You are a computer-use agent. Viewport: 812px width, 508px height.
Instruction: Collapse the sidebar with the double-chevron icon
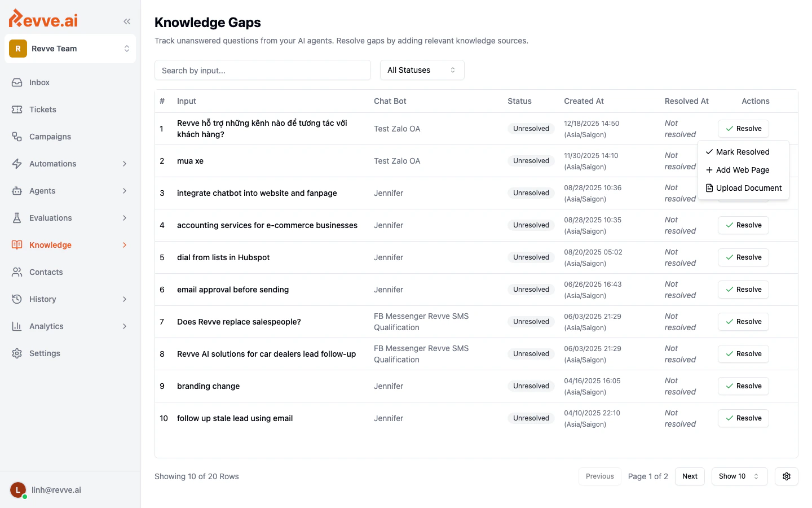127,21
